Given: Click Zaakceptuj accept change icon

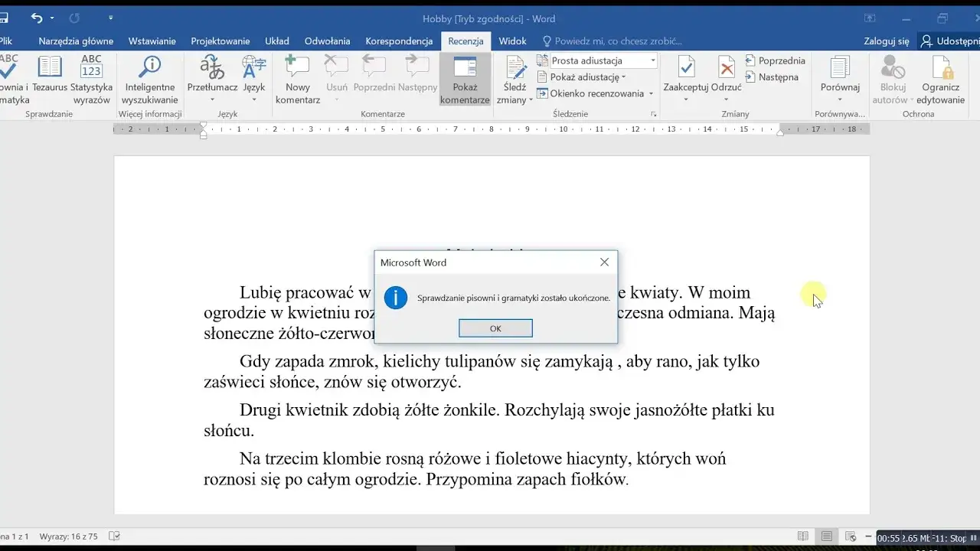Looking at the screenshot, I should coord(686,68).
